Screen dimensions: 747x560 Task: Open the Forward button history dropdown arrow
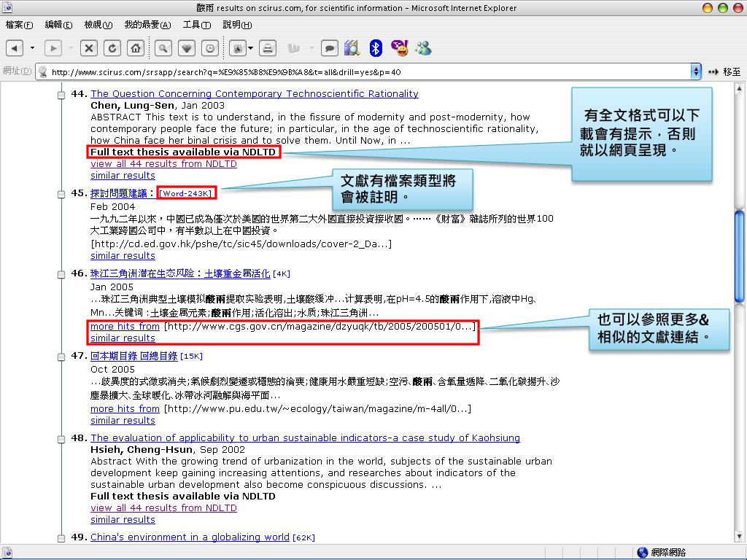[x=71, y=48]
